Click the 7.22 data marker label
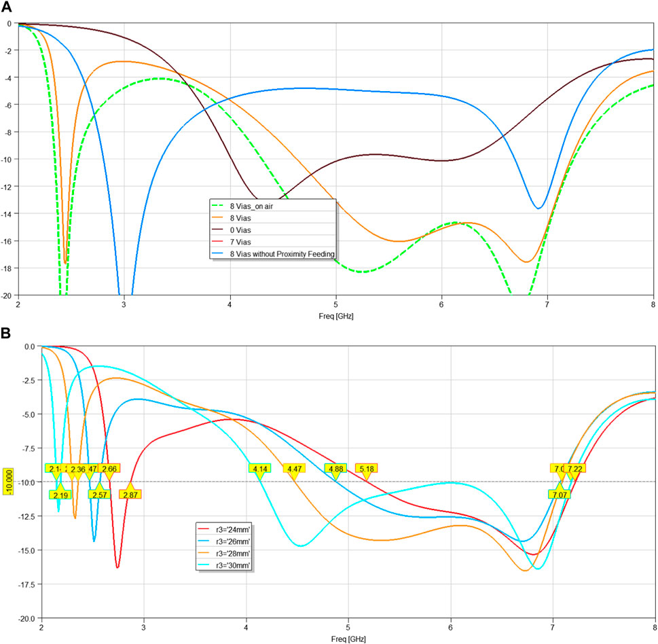Image resolution: width=658 pixels, height=644 pixels. pos(575,469)
